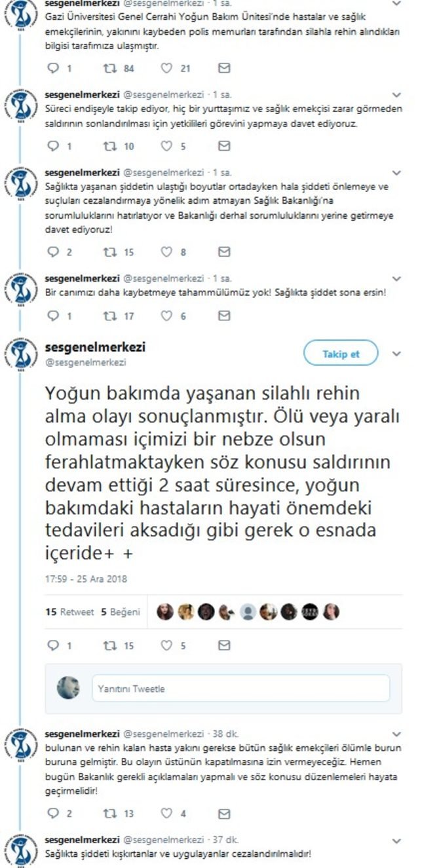Reply to the Gazi Üniversitesi hostage tweet
The width and height of the screenshot is (439, 868).
[x=54, y=68]
